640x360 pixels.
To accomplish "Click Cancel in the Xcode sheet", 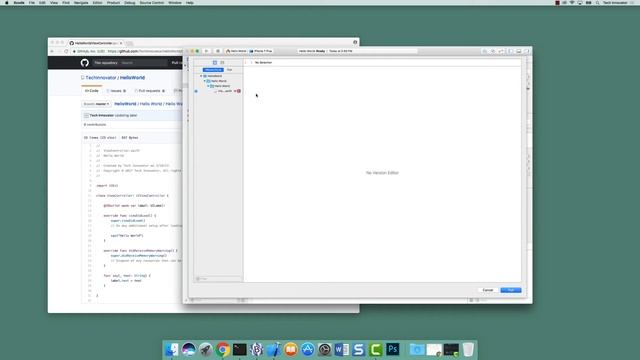I will tap(488, 290).
